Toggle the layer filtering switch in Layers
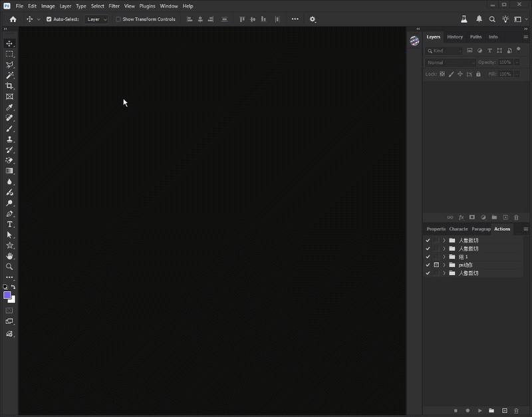The width and height of the screenshot is (532, 417). tap(519, 50)
